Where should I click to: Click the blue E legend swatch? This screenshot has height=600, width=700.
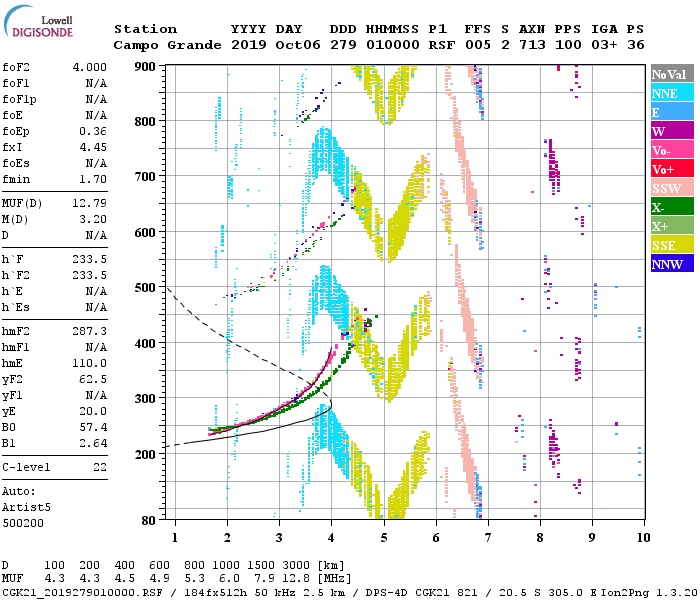pos(671,112)
